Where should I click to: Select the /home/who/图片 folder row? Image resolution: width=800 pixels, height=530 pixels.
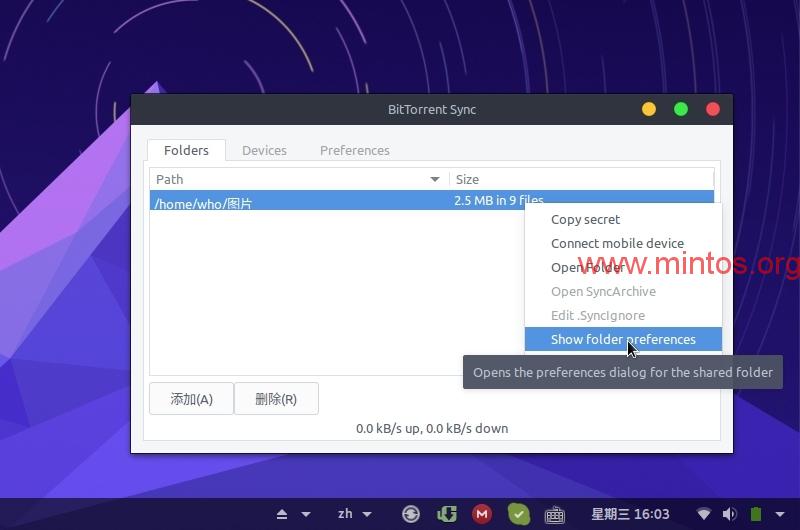tap(432, 200)
